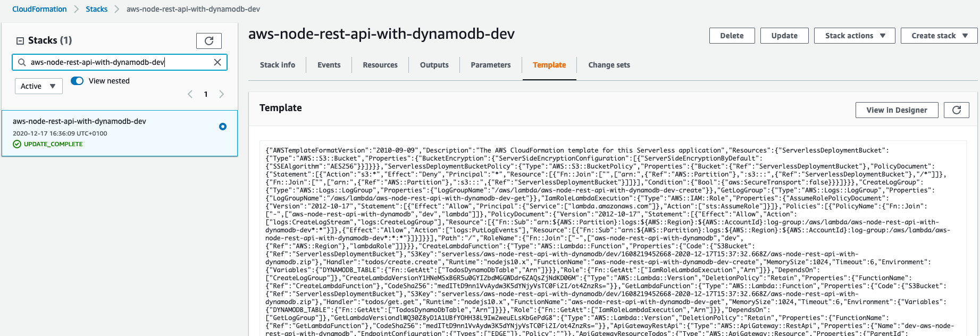Select the aws-node-rest-api-with-dynamodb-dev stack radio
Viewport: 980px width, 336px height.
click(223, 127)
